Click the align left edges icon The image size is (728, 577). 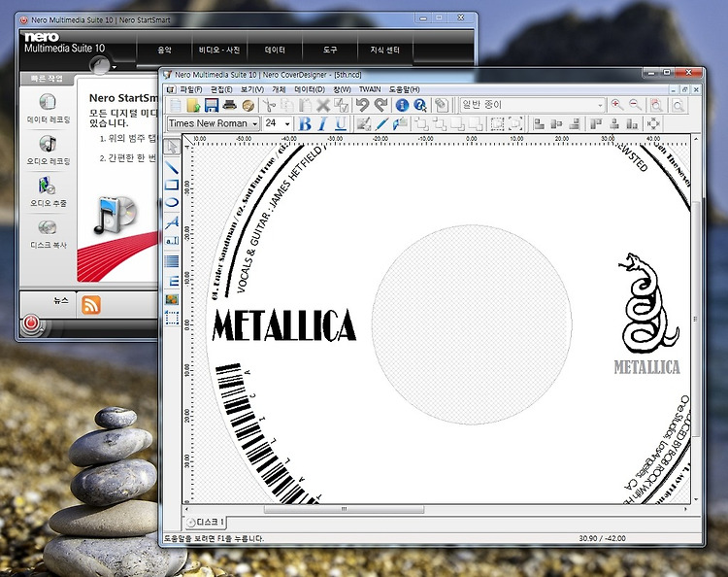coord(539,123)
